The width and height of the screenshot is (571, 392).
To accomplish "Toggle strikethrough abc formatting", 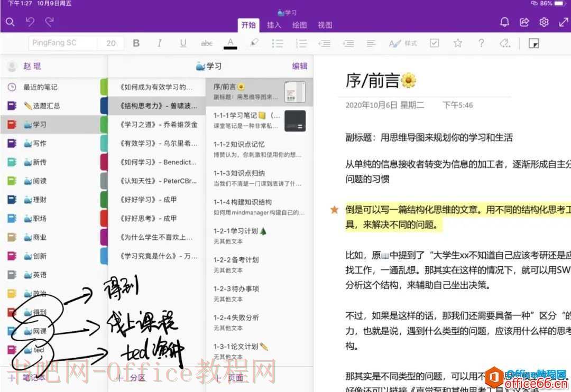I will click(x=207, y=43).
